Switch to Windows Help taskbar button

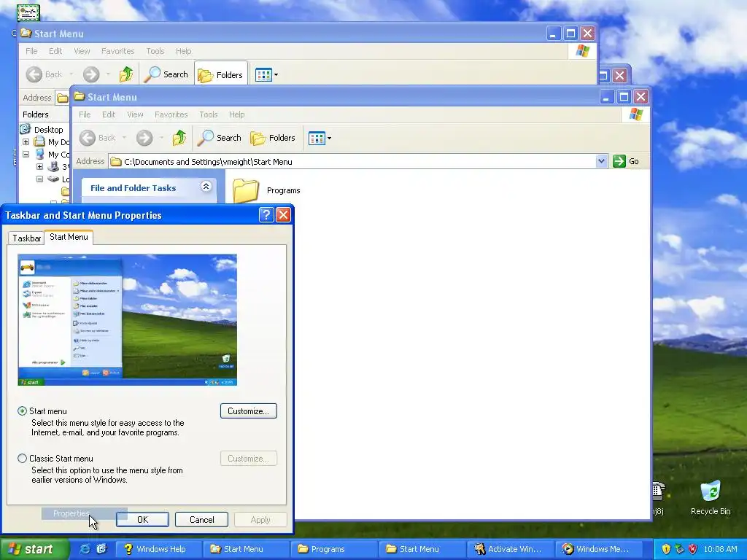coord(159,549)
